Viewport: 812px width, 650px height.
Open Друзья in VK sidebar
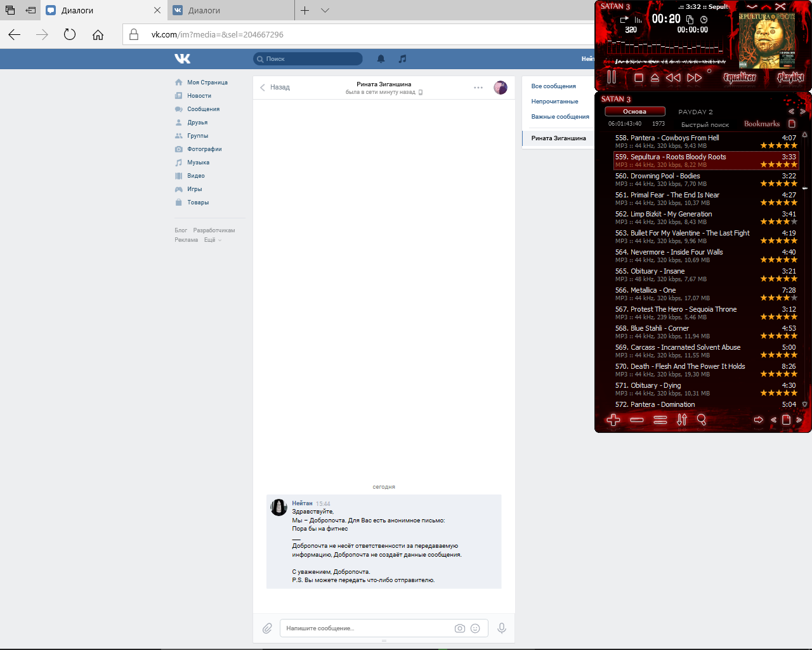click(x=191, y=123)
